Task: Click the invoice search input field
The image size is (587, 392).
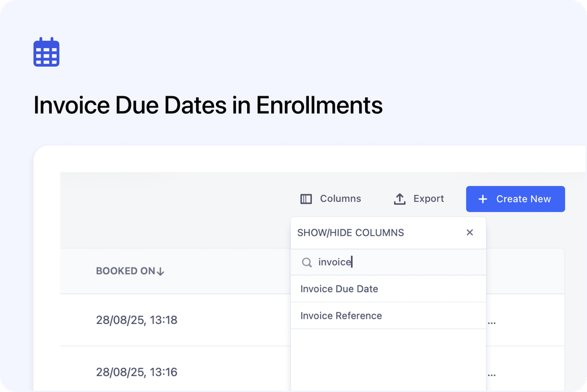Action: pos(352,262)
